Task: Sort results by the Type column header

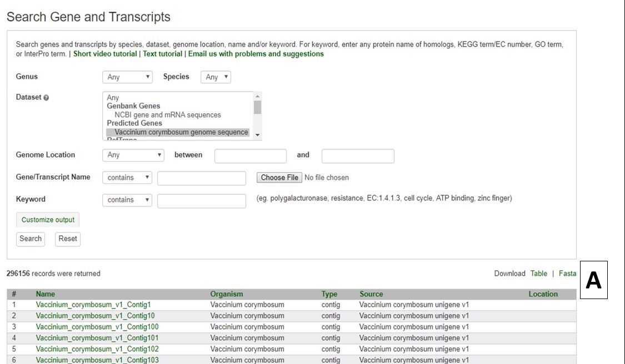Action: [329, 294]
